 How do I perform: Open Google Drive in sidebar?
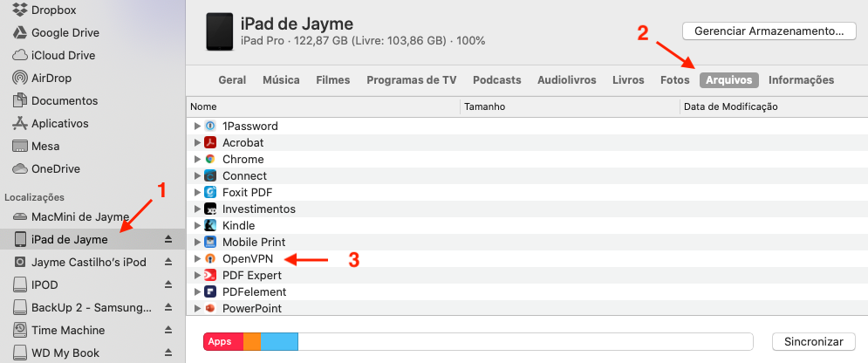pyautogui.click(x=65, y=33)
